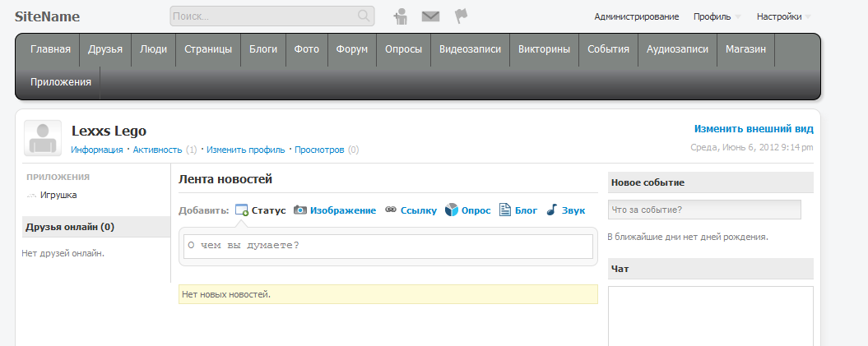Image resolution: width=868 pixels, height=346 pixels.
Task: Open the Настройки menu
Action: 779,16
